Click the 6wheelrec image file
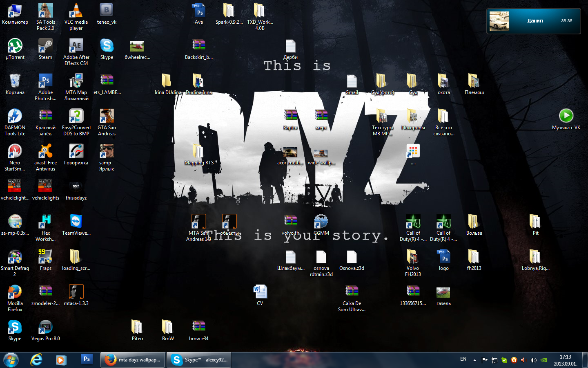588x368 pixels. point(137,49)
